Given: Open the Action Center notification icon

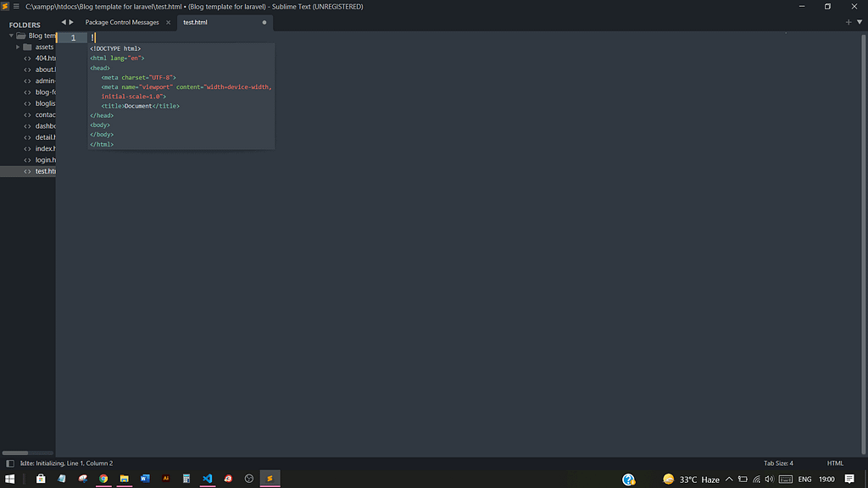Looking at the screenshot, I should pyautogui.click(x=849, y=479).
